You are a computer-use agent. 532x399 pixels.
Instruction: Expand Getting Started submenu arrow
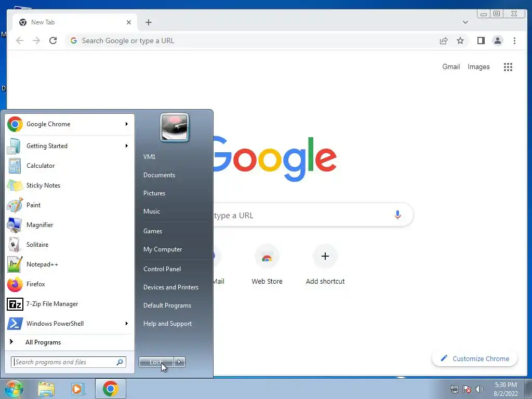[x=127, y=146]
